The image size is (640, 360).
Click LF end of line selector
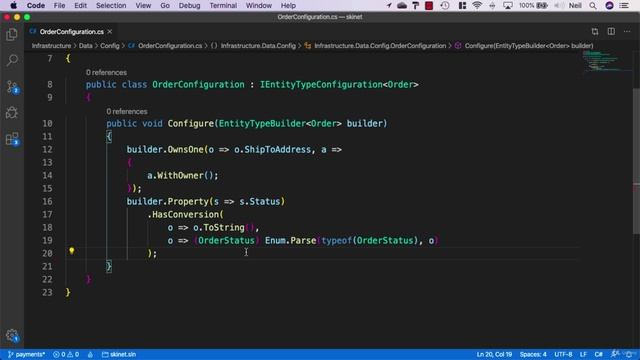coord(583,354)
